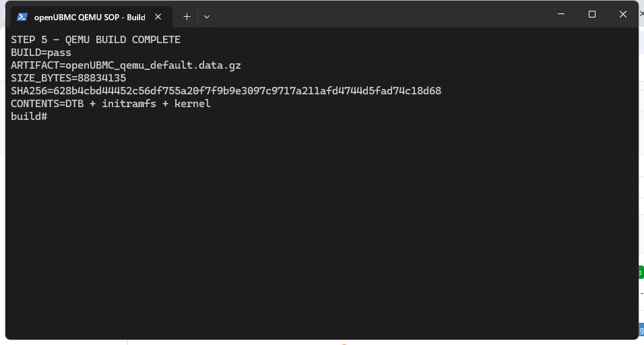Click the PowerShell icon in the tab

tap(22, 17)
